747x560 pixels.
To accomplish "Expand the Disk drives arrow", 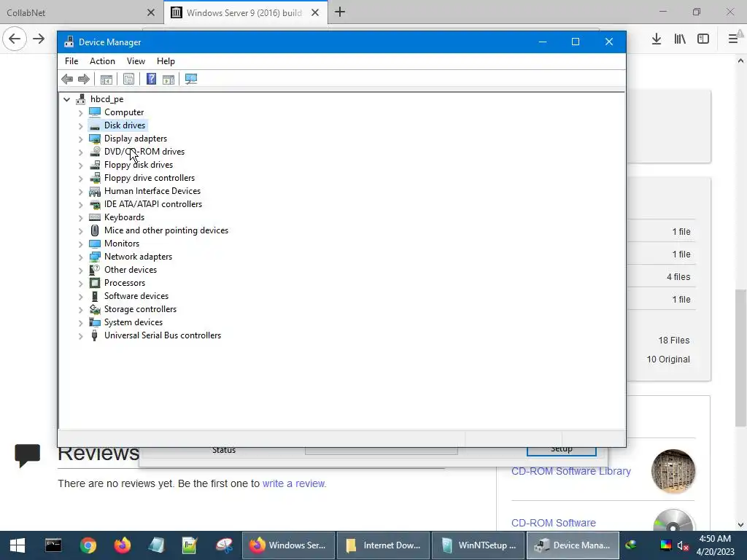I will (x=80, y=125).
